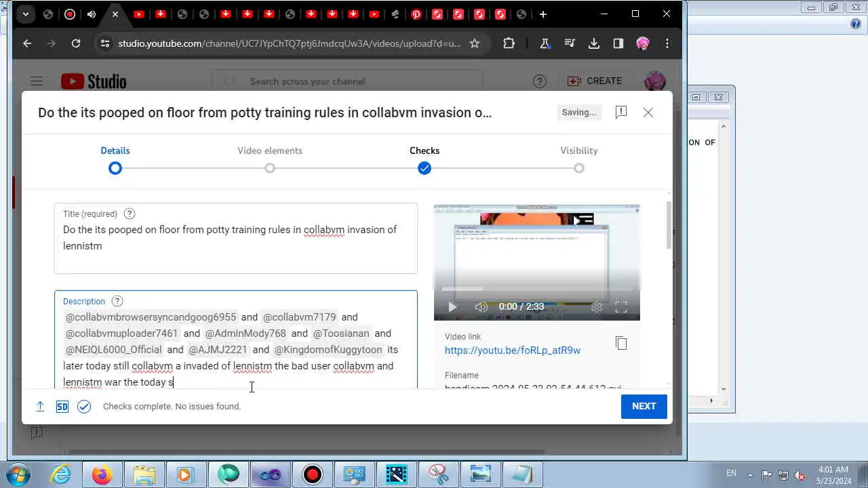Click the CREATE button

[595, 81]
